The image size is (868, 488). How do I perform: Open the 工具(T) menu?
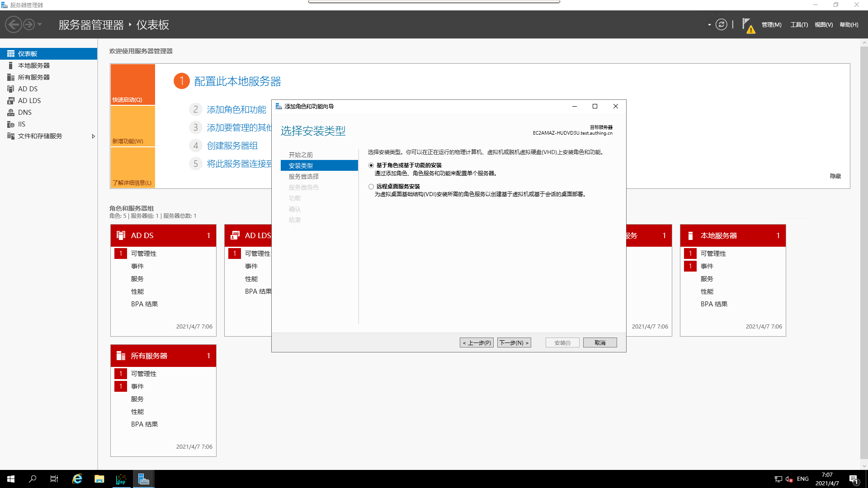click(x=799, y=25)
